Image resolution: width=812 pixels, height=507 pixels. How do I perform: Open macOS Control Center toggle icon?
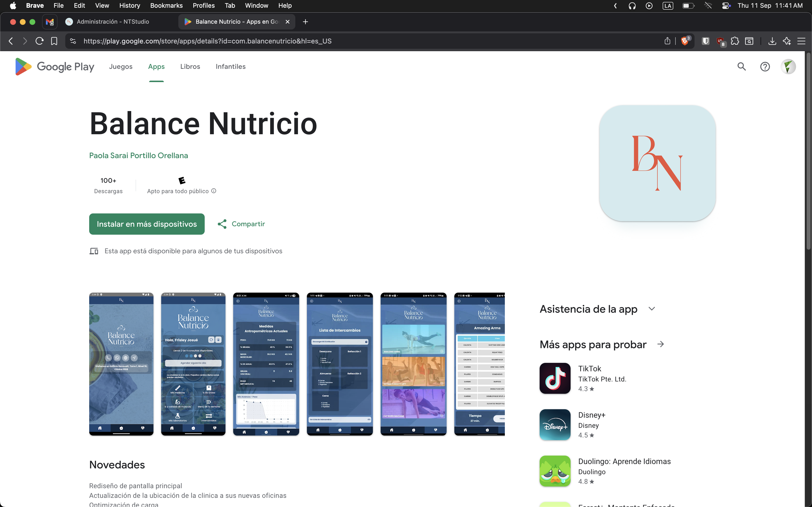(726, 6)
